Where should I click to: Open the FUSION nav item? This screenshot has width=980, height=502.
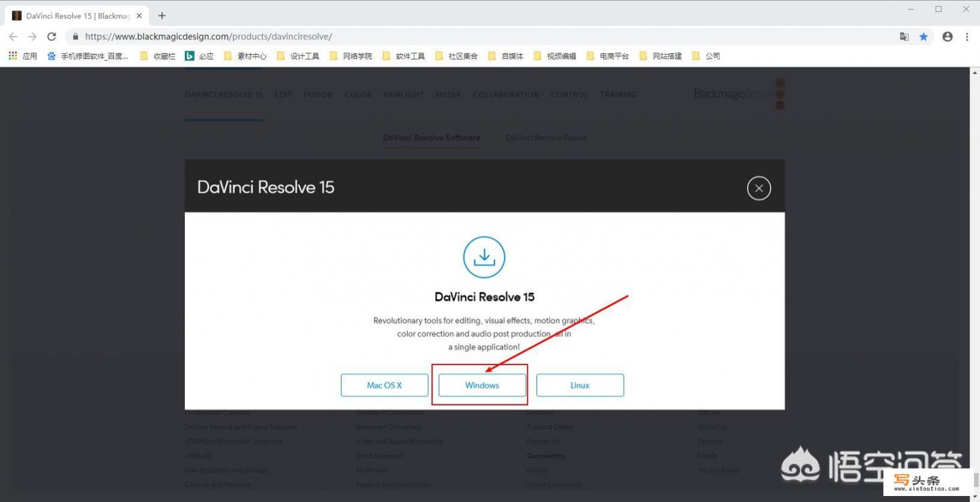click(318, 95)
